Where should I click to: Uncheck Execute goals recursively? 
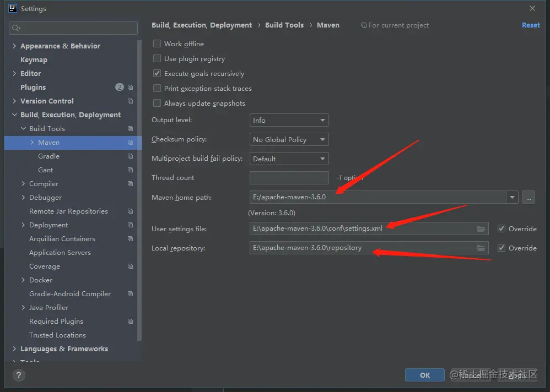coord(157,73)
